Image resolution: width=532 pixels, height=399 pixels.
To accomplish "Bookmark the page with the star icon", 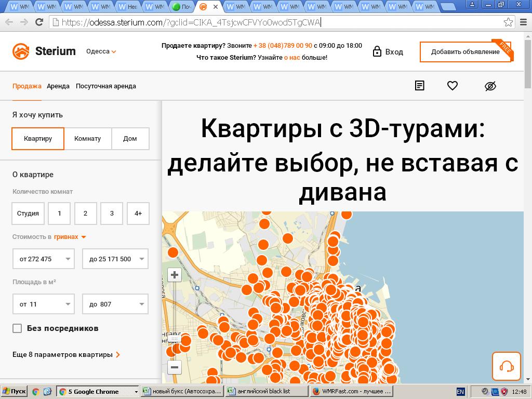I will 508,22.
